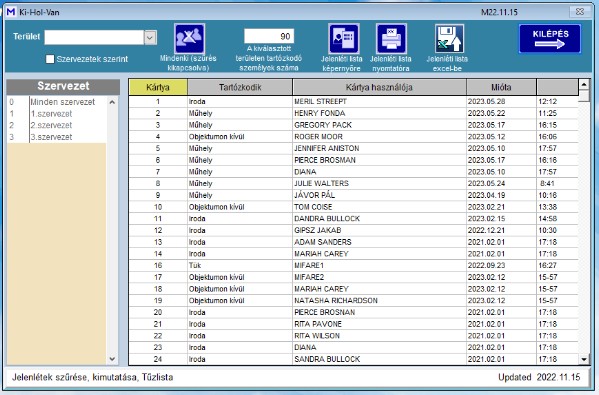The image size is (599, 395).
Task: Click the MIFARE1 name cell
Action: tap(379, 265)
